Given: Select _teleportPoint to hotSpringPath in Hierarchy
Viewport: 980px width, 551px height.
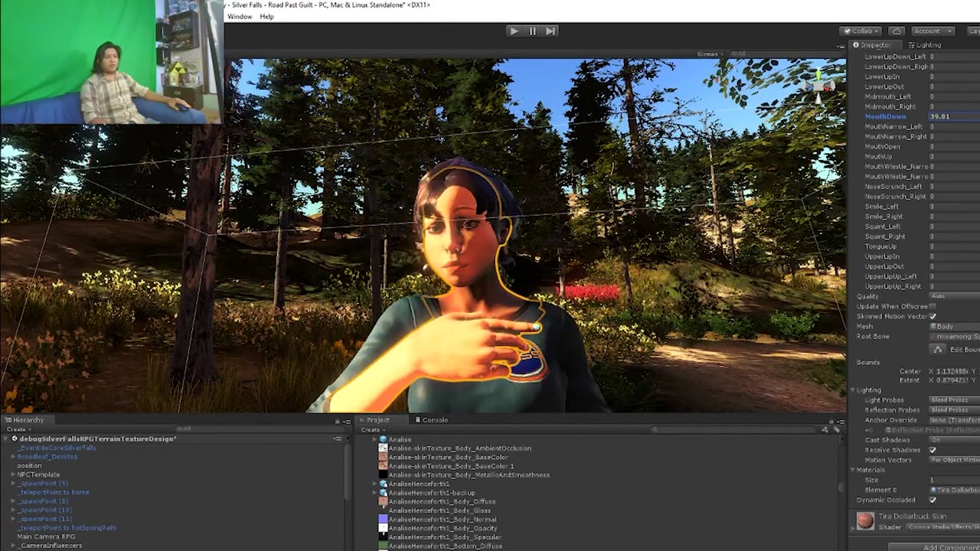Looking at the screenshot, I should (x=68, y=528).
